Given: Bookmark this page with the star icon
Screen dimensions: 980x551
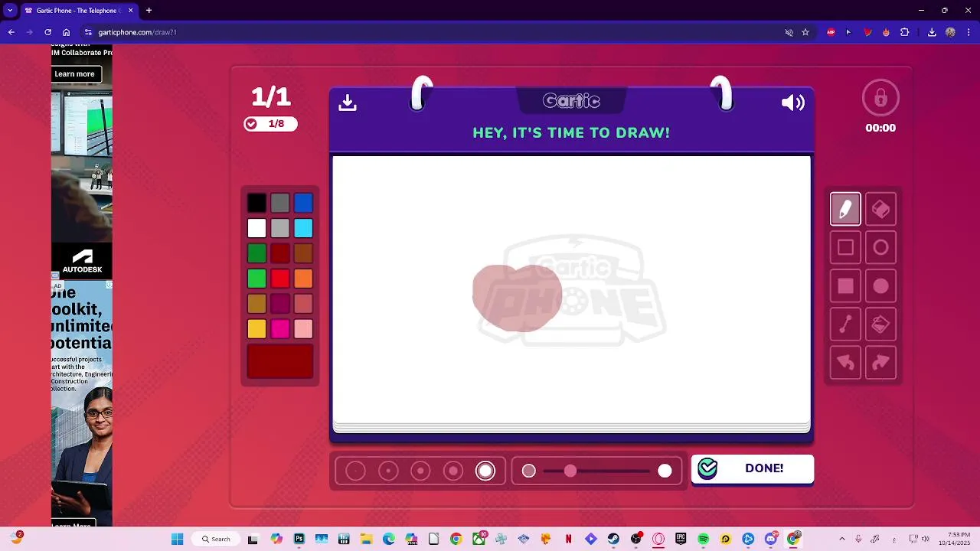Looking at the screenshot, I should click(805, 32).
